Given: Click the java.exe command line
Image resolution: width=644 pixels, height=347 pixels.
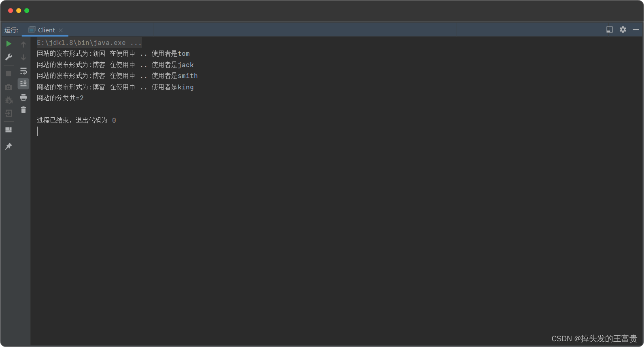Looking at the screenshot, I should 89,42.
